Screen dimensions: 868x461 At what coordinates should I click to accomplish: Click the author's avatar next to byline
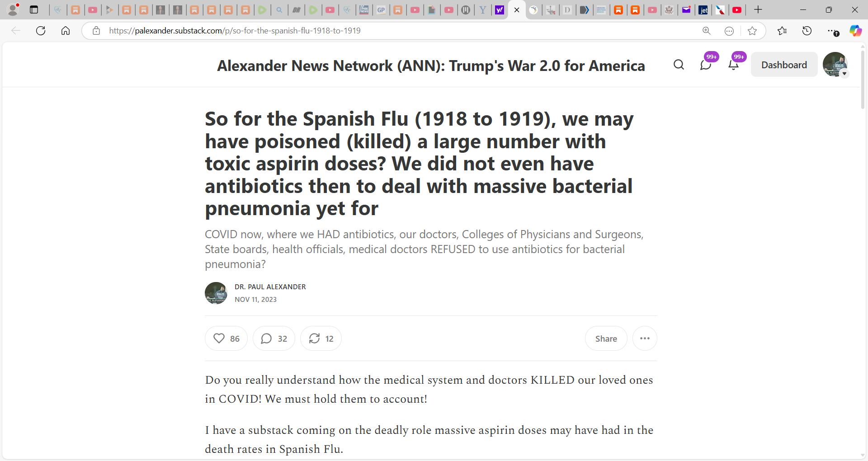point(216,293)
